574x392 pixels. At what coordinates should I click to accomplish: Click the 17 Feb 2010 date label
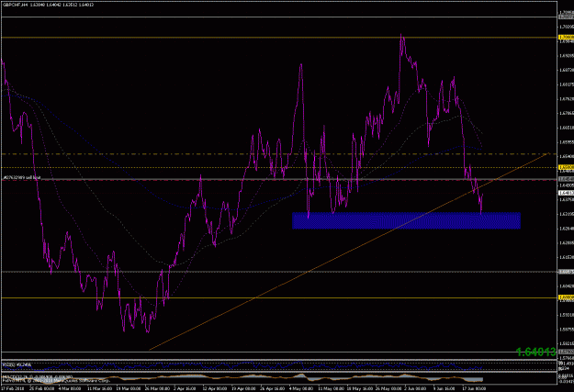tap(11, 388)
